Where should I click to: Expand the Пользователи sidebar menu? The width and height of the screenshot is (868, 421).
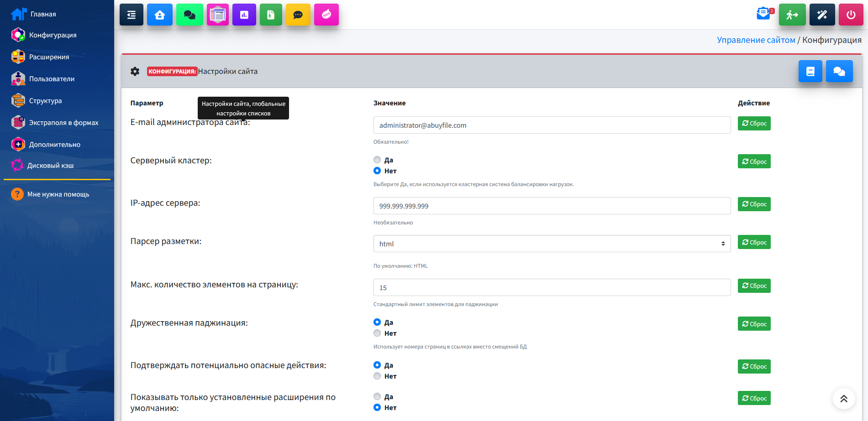coord(52,79)
